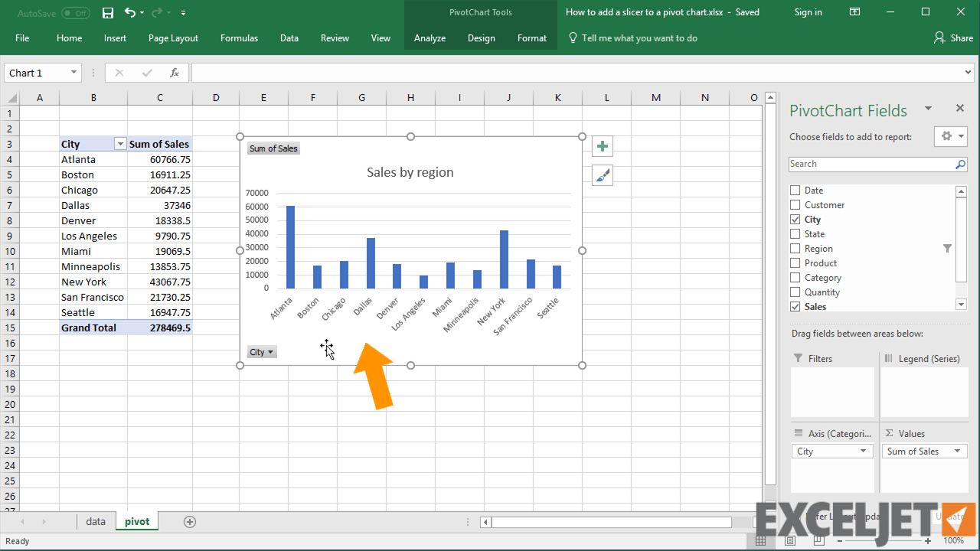
Task: Open Chart Styles with the brush icon
Action: click(602, 174)
